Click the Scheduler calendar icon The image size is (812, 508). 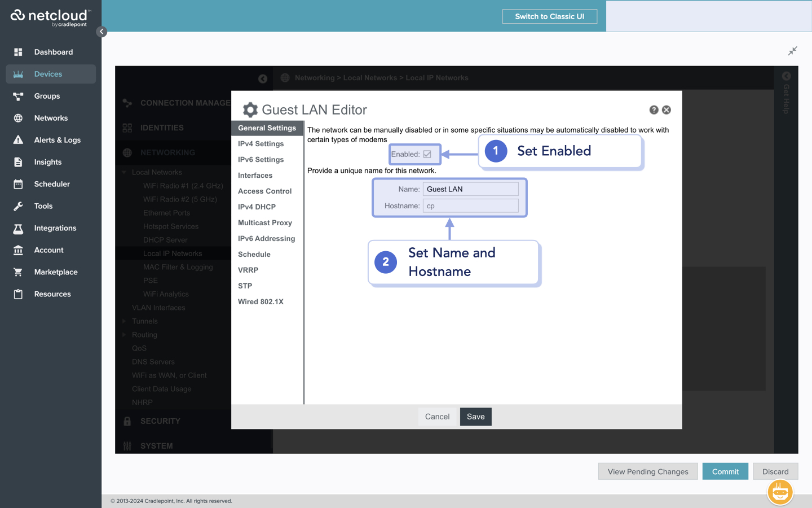point(18,184)
